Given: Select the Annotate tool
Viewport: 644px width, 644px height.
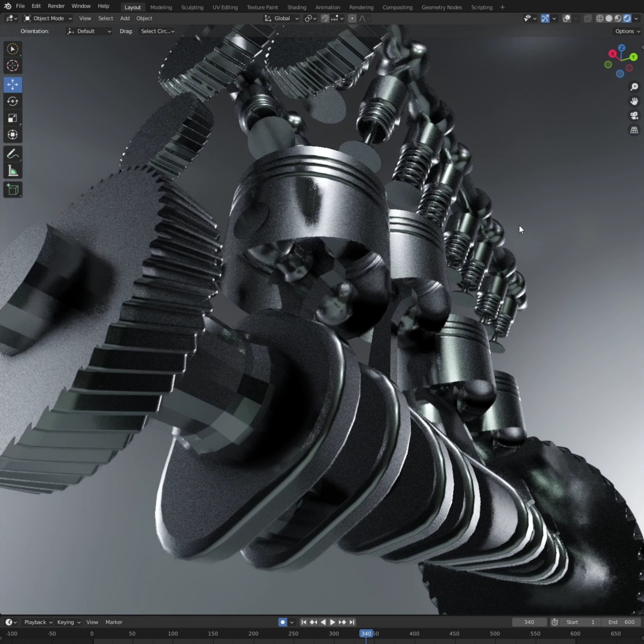Looking at the screenshot, I should tap(13, 154).
